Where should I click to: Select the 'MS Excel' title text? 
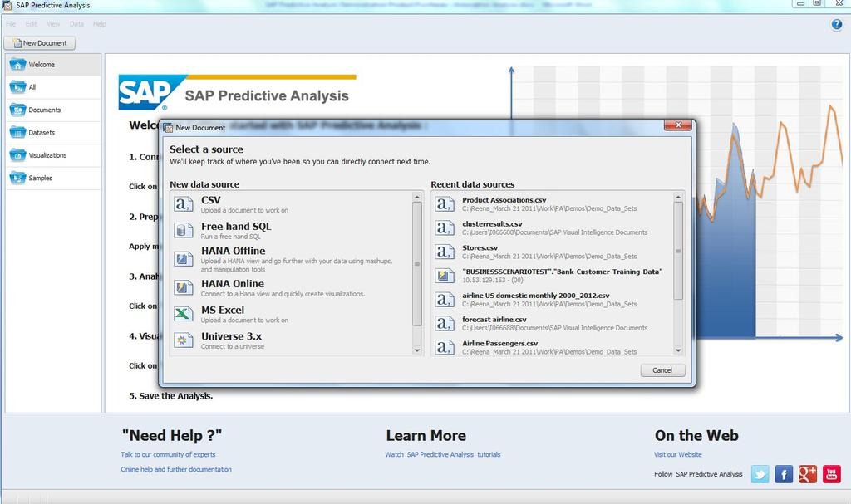point(223,310)
